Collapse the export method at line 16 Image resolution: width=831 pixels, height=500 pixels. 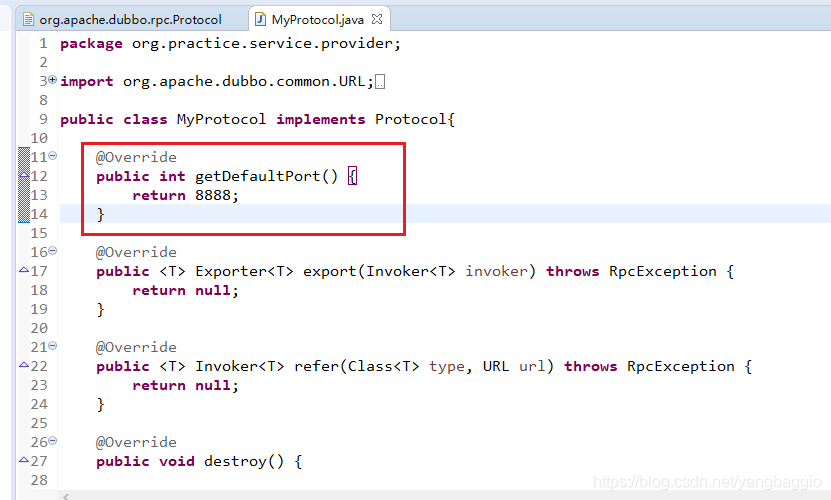pos(52,251)
